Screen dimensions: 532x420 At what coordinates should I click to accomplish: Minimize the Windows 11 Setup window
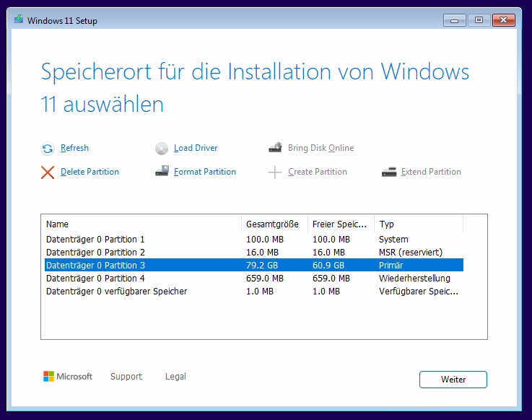(454, 20)
